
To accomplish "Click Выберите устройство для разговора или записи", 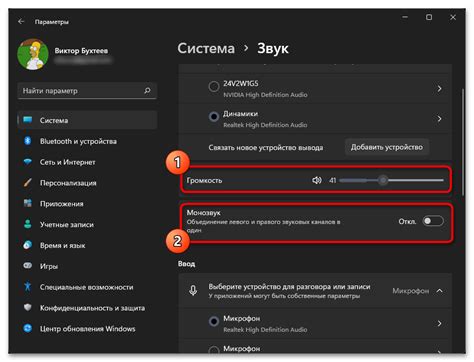I will click(289, 286).
